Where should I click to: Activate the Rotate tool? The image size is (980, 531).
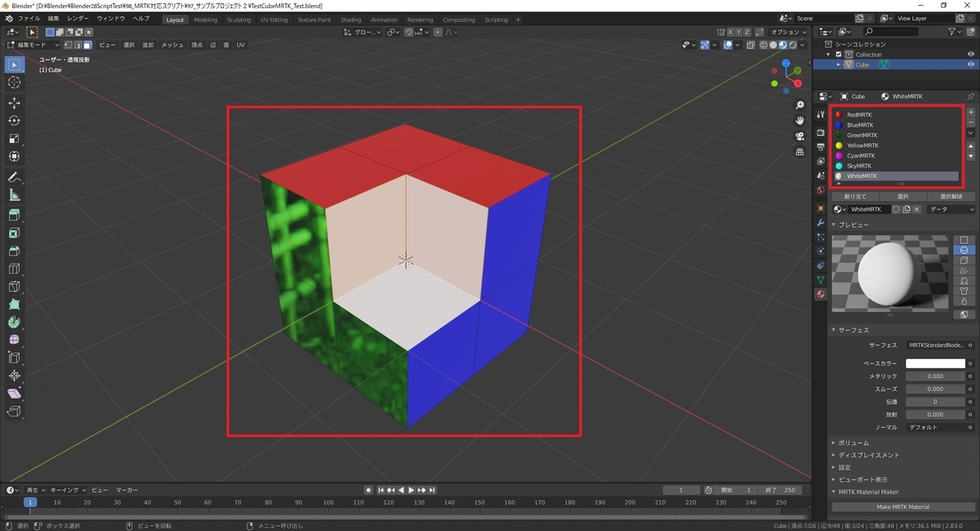click(x=14, y=121)
